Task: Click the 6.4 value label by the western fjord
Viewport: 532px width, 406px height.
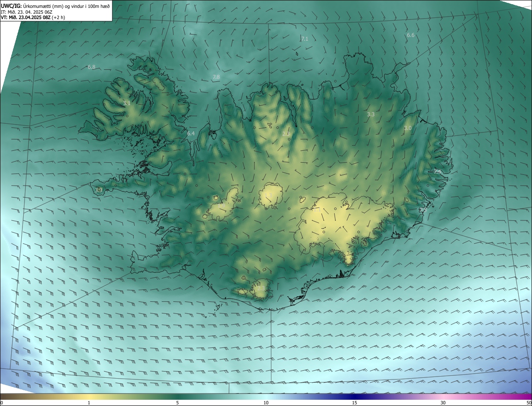Action: point(191,134)
